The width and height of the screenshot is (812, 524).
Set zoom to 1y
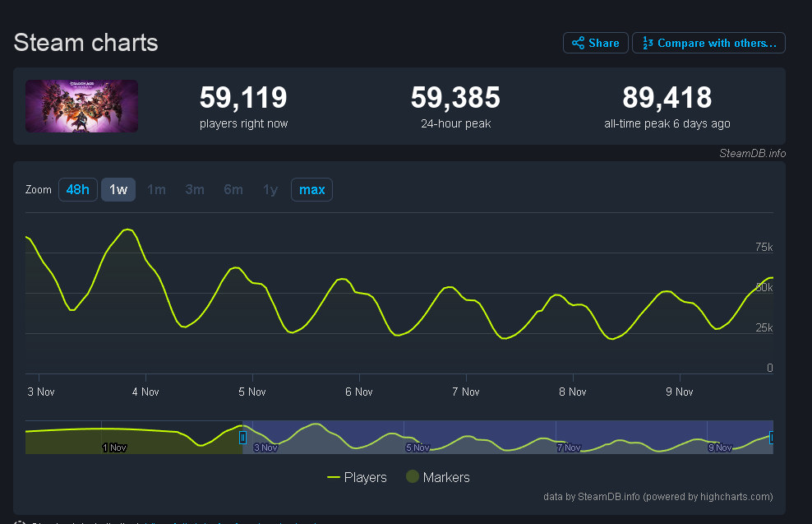coord(270,190)
